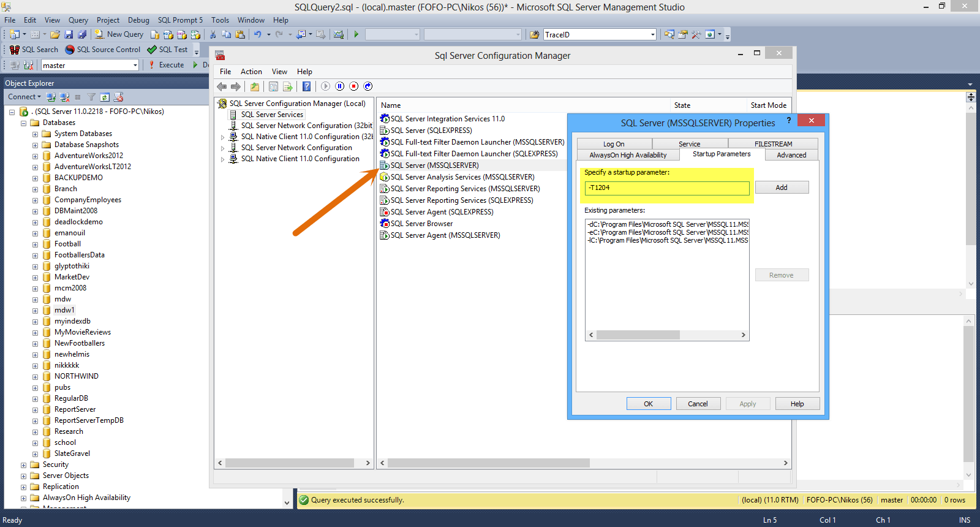The image size is (980, 527).
Task: Click the Undo arrow icon
Action: tap(258, 34)
